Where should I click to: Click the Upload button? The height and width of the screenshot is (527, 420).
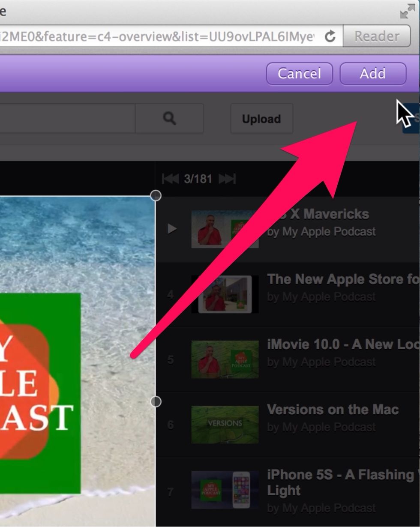(x=261, y=119)
